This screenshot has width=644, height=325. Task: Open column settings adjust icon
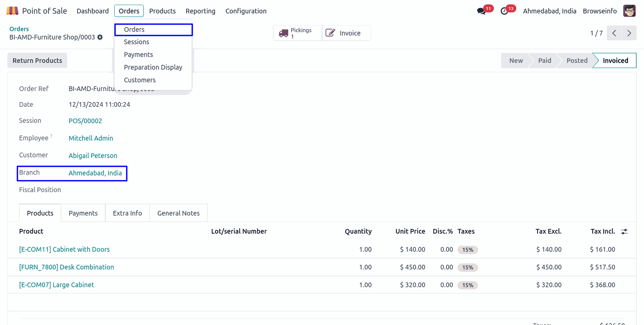[624, 232]
